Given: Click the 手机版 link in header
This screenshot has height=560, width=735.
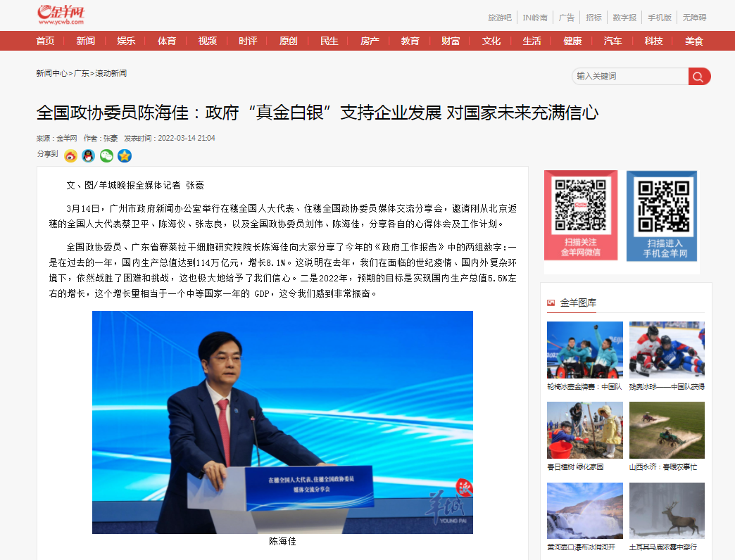Looking at the screenshot, I should 660,18.
